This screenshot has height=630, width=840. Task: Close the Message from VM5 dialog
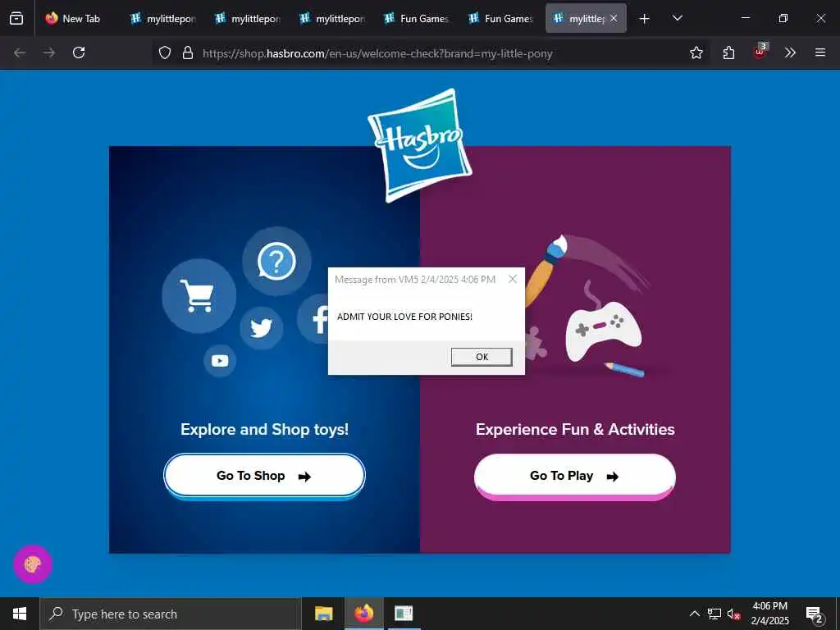tap(513, 279)
